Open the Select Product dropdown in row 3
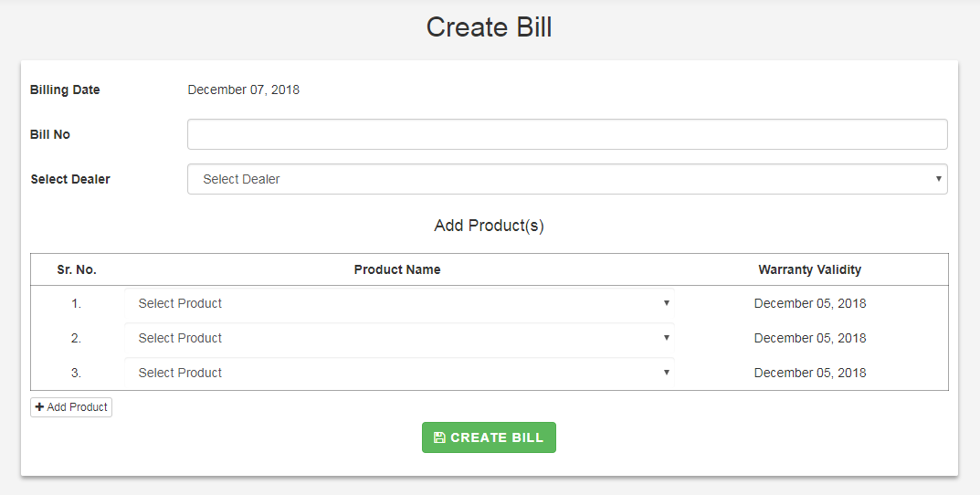980x495 pixels. tap(399, 373)
